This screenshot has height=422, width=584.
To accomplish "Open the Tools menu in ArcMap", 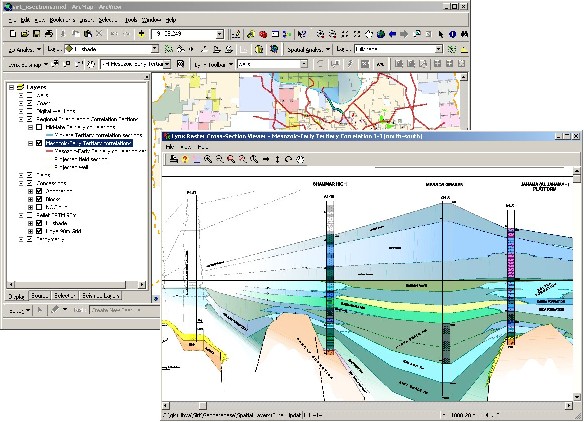I will pyautogui.click(x=131, y=20).
